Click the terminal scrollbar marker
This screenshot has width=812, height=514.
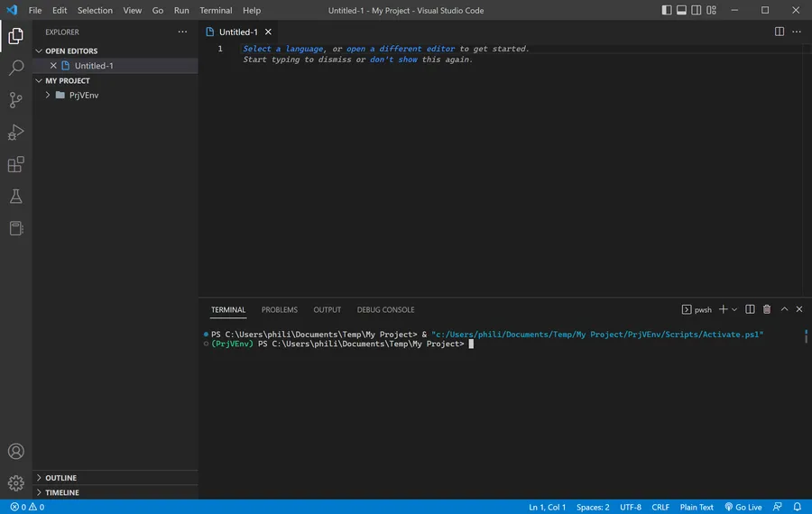point(806,336)
